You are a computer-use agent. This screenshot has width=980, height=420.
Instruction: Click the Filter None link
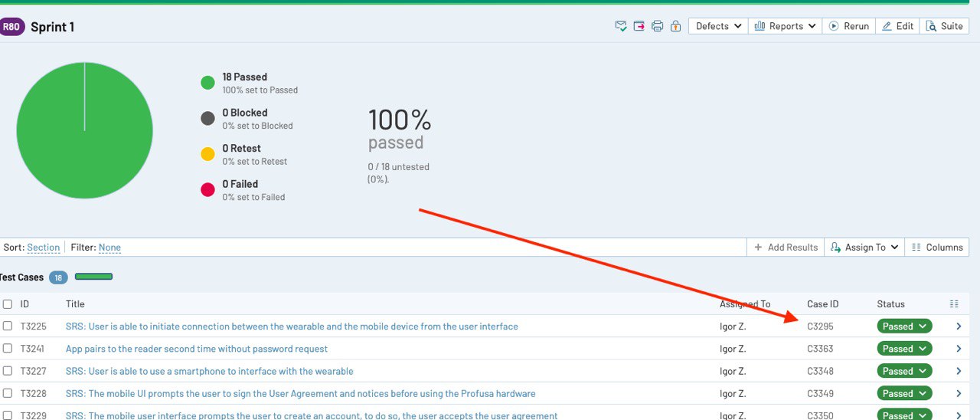click(x=109, y=248)
